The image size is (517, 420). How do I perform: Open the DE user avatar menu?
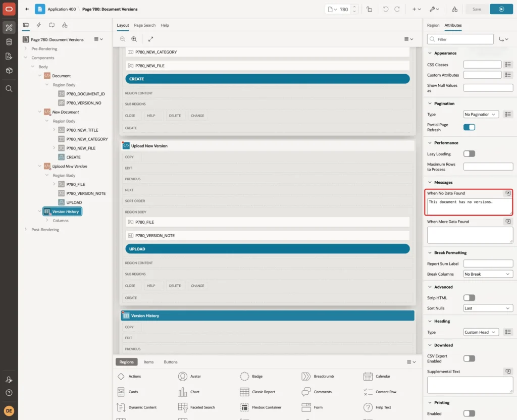9,411
